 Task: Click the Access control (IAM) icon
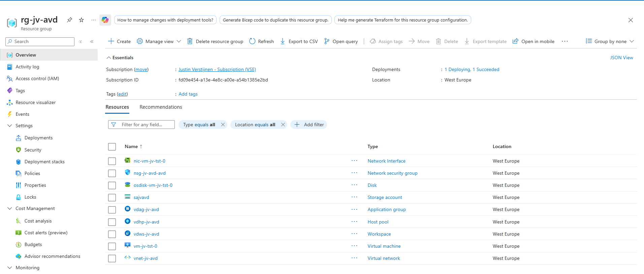tap(10, 78)
